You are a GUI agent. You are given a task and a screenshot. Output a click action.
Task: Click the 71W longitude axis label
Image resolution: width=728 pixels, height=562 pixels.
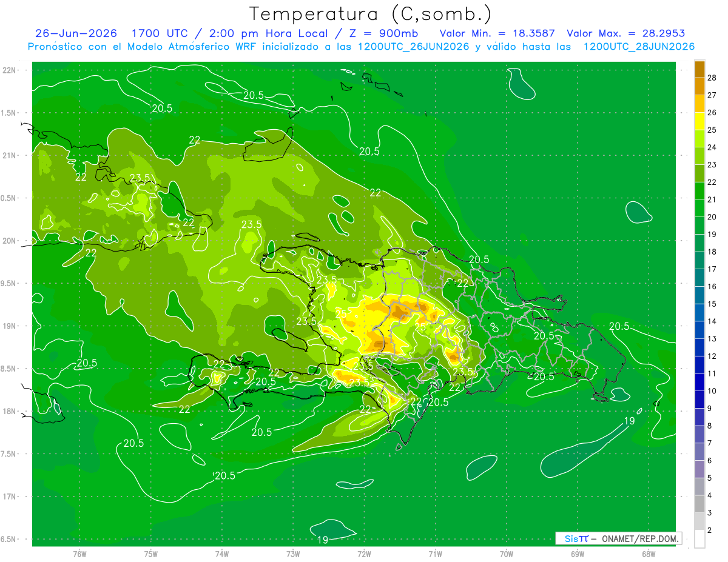click(435, 554)
